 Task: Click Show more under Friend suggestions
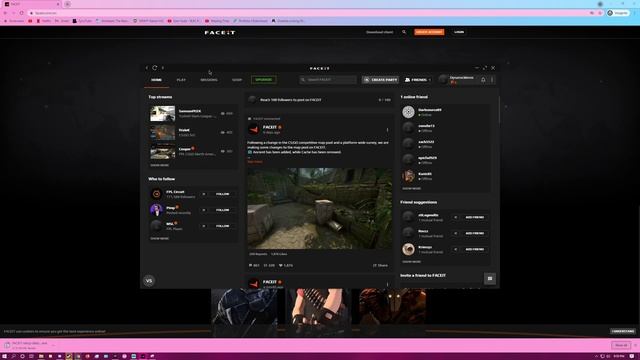point(411,262)
